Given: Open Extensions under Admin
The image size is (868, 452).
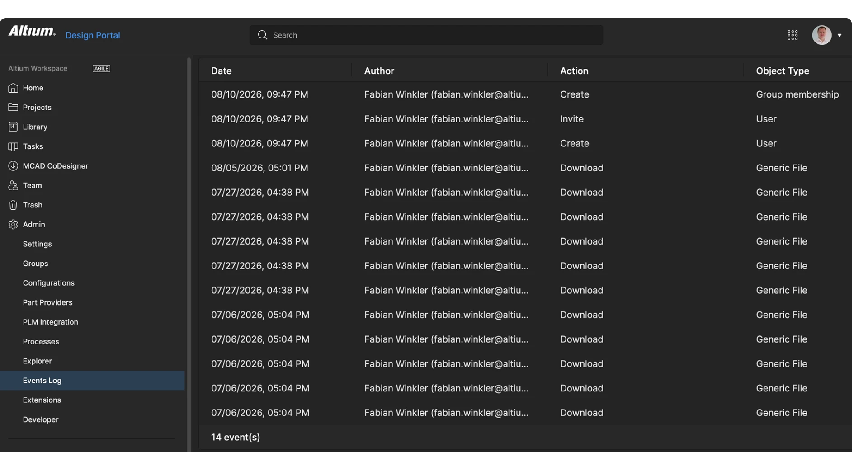Looking at the screenshot, I should [x=42, y=400].
